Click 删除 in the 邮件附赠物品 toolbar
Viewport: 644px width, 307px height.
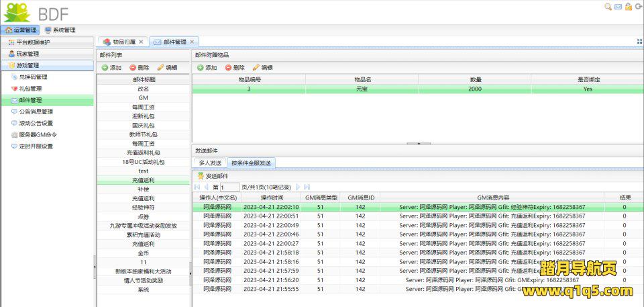click(x=235, y=68)
